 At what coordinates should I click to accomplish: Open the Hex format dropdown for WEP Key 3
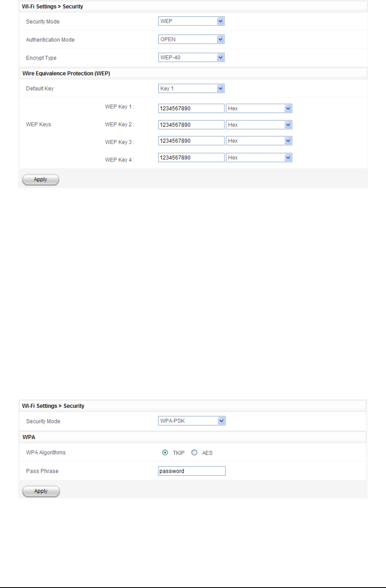pos(259,141)
